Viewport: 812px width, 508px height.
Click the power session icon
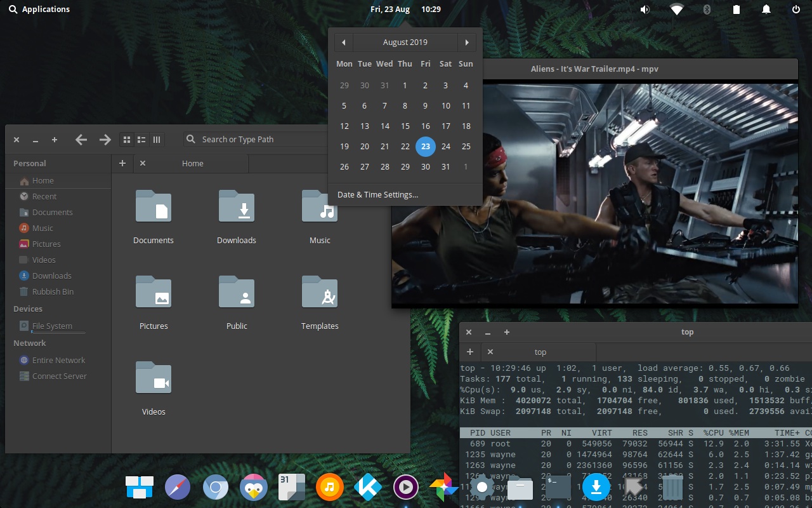(x=796, y=10)
